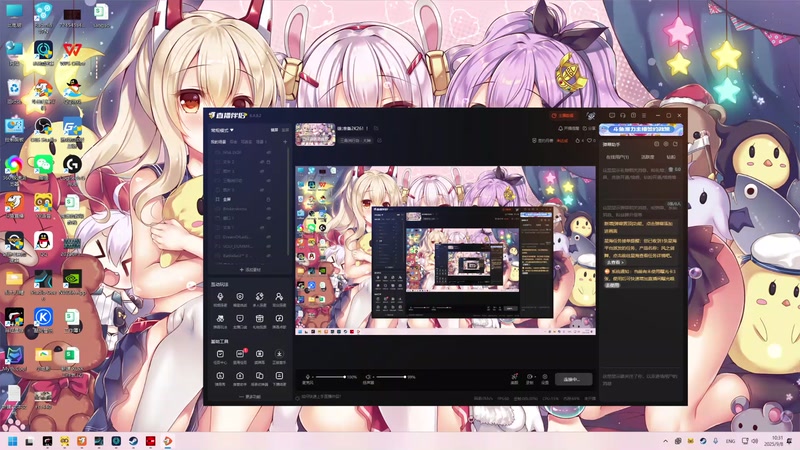Open Steam from the taskbar
The height and width of the screenshot is (450, 800).
click(133, 441)
